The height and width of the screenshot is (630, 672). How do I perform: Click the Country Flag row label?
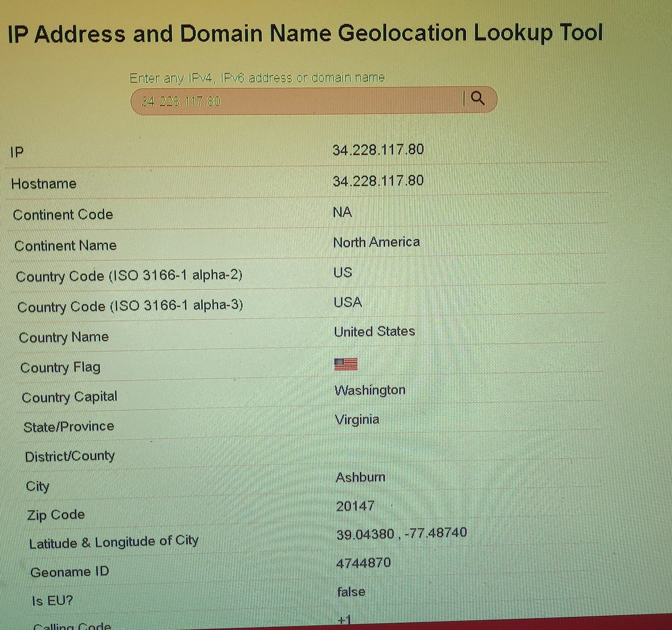(x=60, y=367)
